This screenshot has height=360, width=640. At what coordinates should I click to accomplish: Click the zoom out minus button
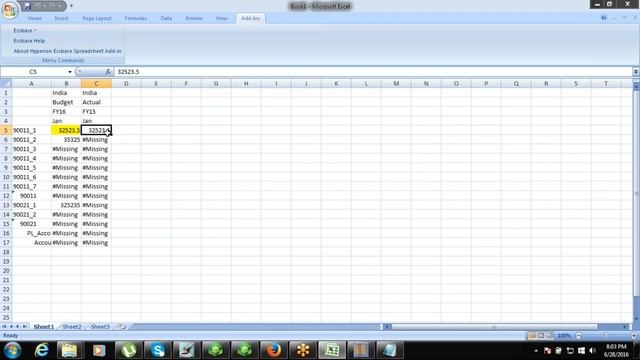(x=578, y=336)
